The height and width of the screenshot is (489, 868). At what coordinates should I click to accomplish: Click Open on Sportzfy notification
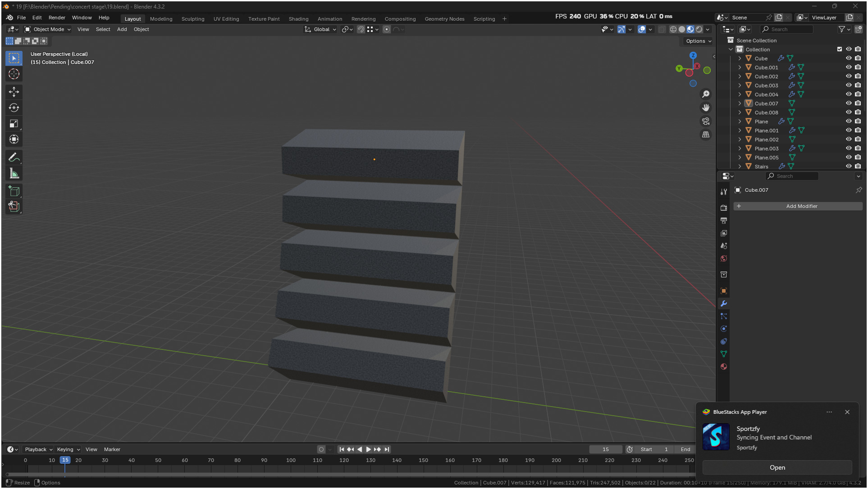click(777, 467)
